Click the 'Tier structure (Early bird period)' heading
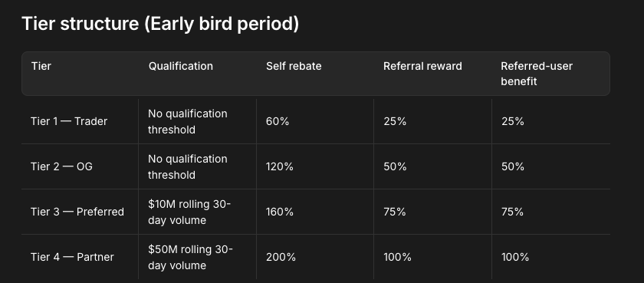Screen dimensions: 644x283 160,24
